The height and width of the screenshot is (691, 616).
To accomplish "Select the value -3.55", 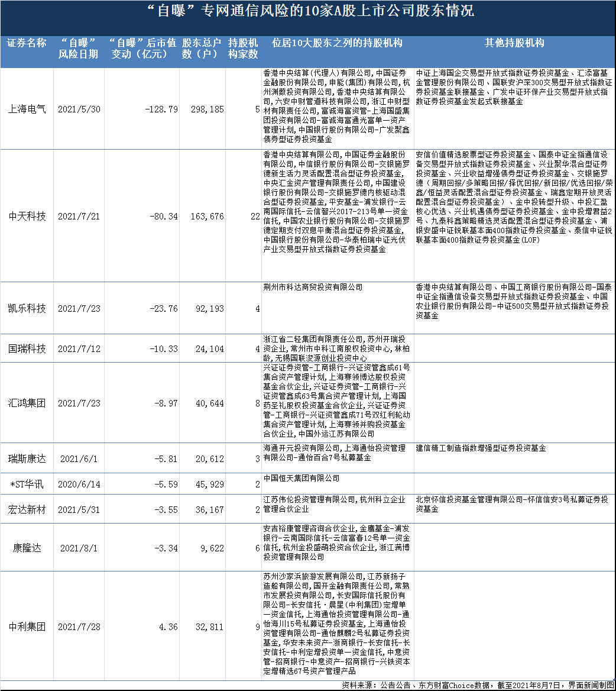I will click(166, 510).
